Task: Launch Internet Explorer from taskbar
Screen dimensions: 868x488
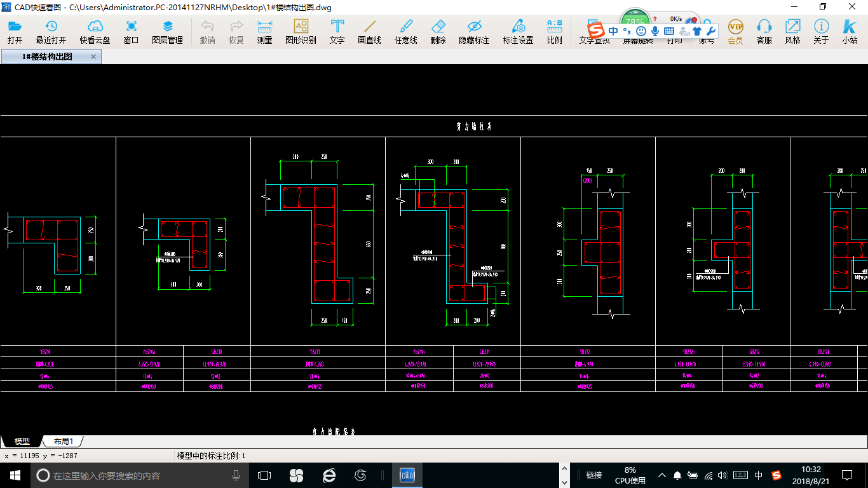Action: pyautogui.click(x=329, y=475)
